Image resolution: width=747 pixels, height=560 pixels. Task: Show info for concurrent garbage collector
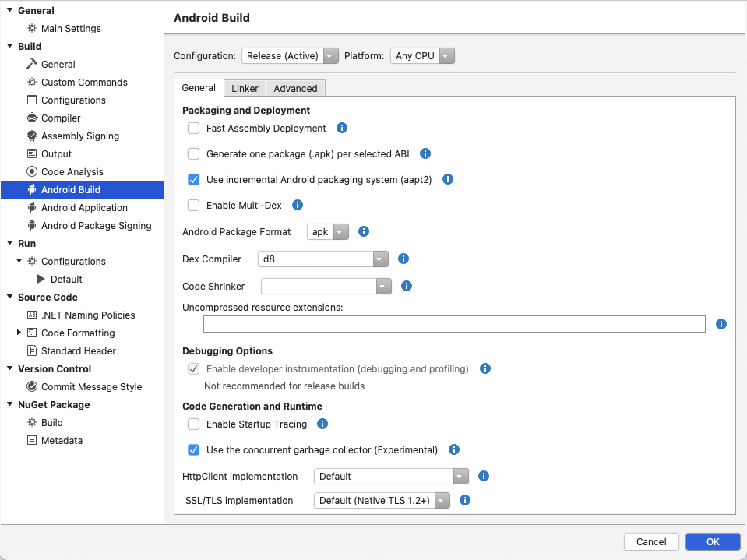point(454,449)
